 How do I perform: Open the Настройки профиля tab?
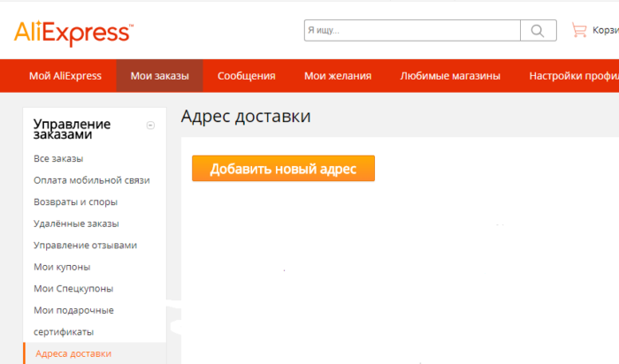(x=574, y=76)
